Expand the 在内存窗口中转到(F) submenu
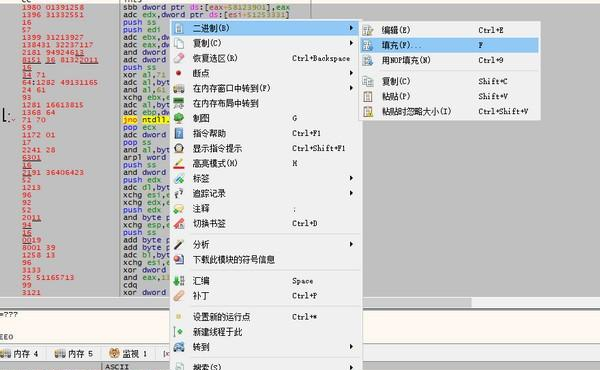The width and height of the screenshot is (600, 370). tap(351, 88)
